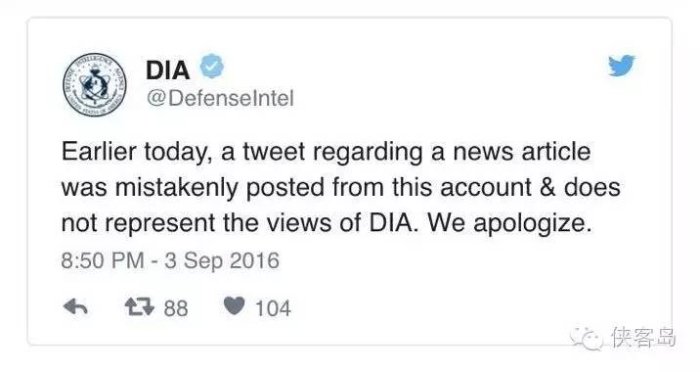View the 104 likes count
Screen dimensions: 700x372
273,309
